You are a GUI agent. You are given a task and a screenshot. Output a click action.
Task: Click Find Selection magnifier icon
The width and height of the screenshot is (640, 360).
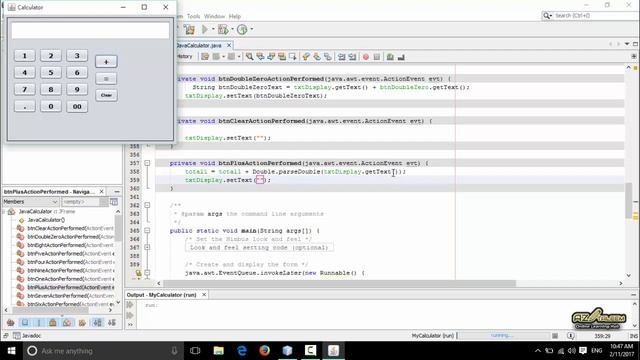[x=249, y=57]
